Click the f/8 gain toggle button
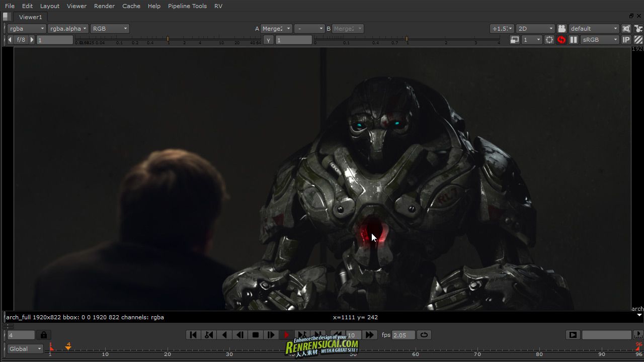The image size is (644, 362). 21,40
